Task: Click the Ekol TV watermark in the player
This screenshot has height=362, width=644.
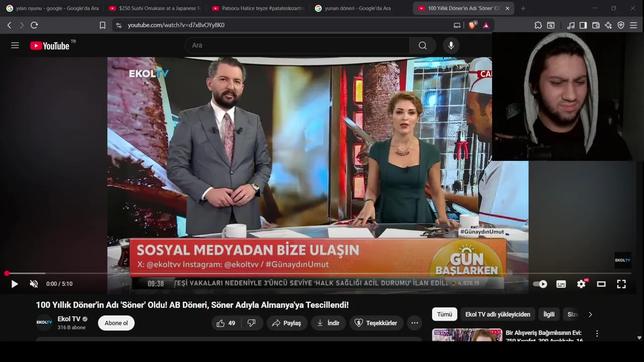Action: coord(622,260)
